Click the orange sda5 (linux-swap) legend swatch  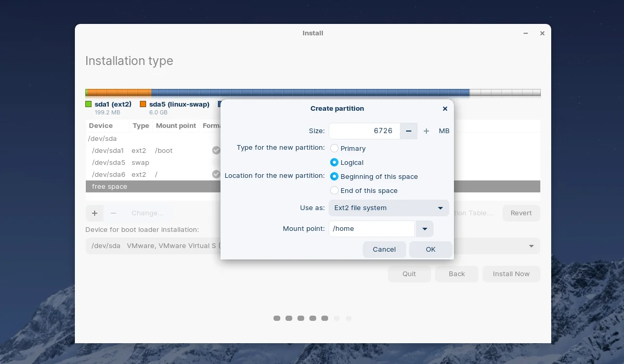point(143,105)
